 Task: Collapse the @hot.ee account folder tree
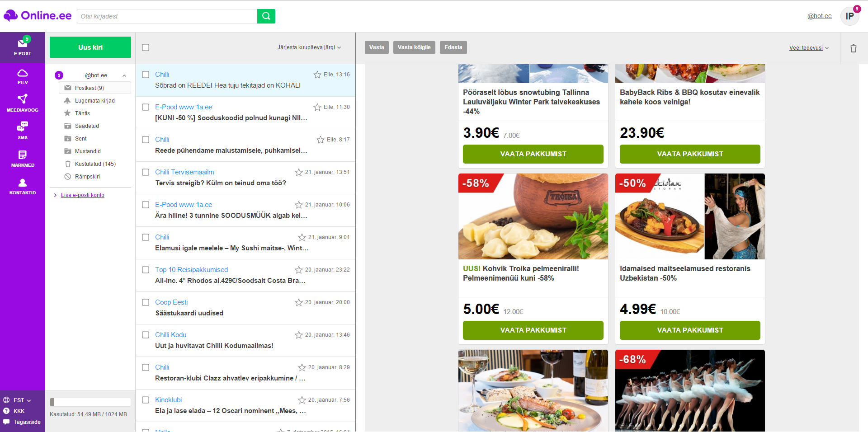click(124, 75)
